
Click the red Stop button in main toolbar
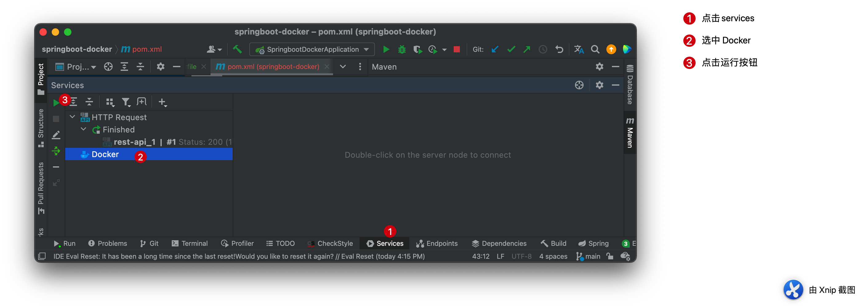click(456, 50)
